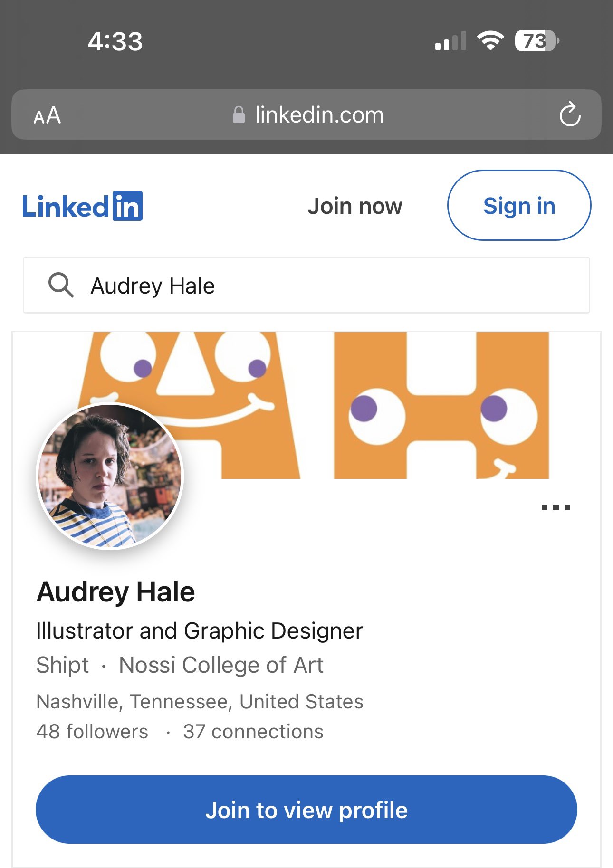This screenshot has height=868, width=613.
Task: Open the circular profile photo
Action: tap(110, 476)
